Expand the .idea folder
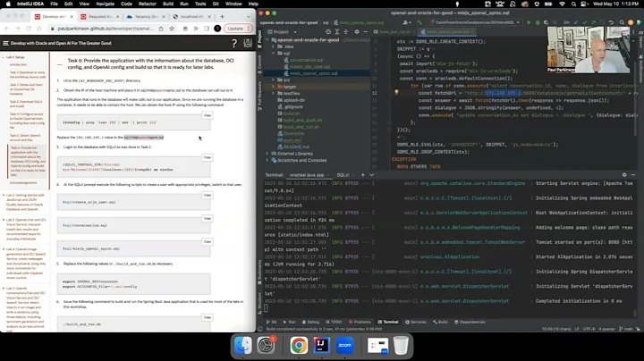This screenshot has height=361, width=644. (x=273, y=46)
